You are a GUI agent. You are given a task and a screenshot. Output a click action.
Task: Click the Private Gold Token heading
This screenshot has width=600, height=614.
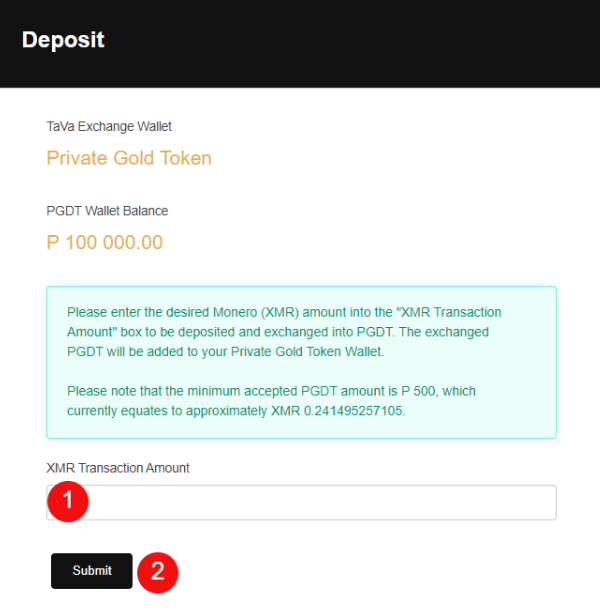[x=129, y=158]
